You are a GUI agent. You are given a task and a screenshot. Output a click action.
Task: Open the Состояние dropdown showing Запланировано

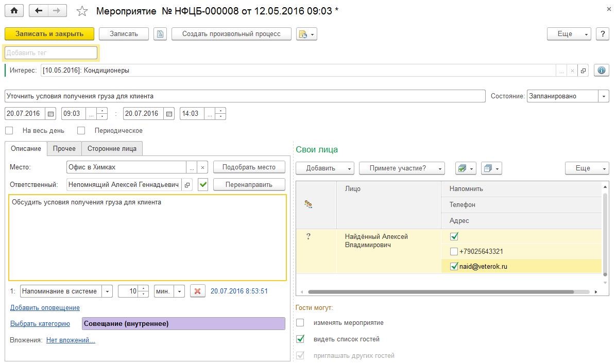pos(603,96)
